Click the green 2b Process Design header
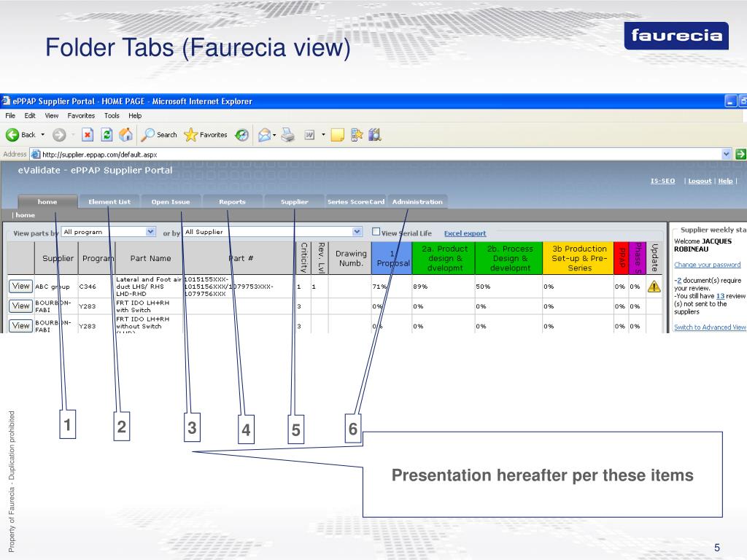Image resolution: width=747 pixels, height=560 pixels. pos(510,258)
